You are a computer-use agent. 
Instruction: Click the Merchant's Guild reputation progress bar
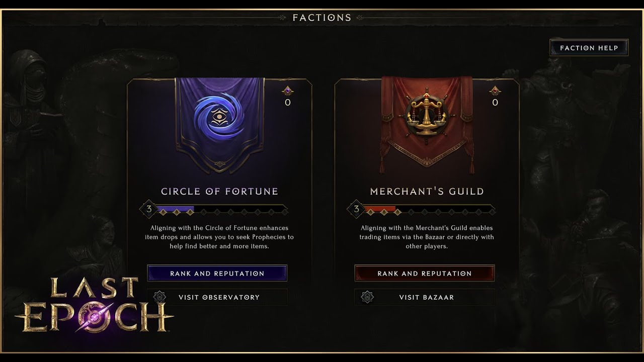click(x=430, y=210)
